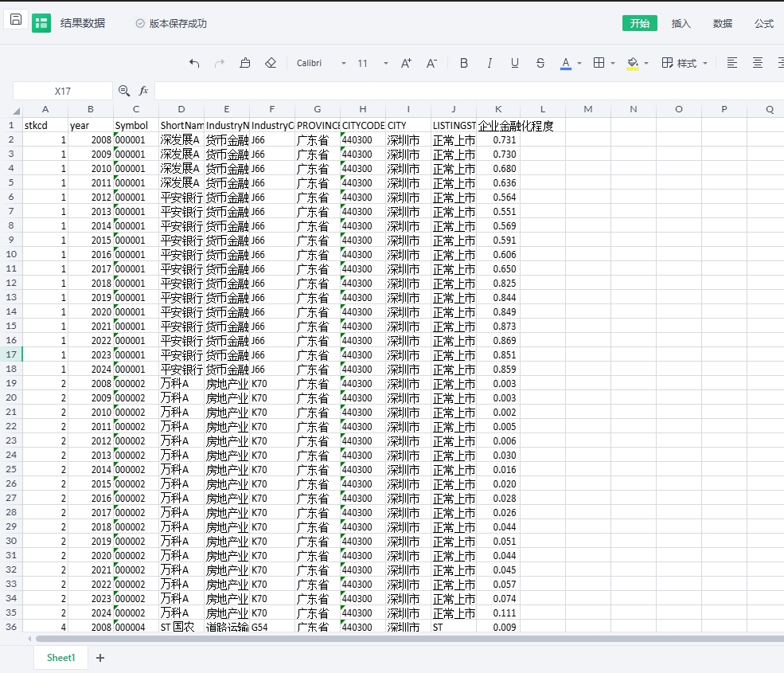The width and height of the screenshot is (784, 673).
Task: Open the 数据 menu tab
Action: tap(723, 24)
